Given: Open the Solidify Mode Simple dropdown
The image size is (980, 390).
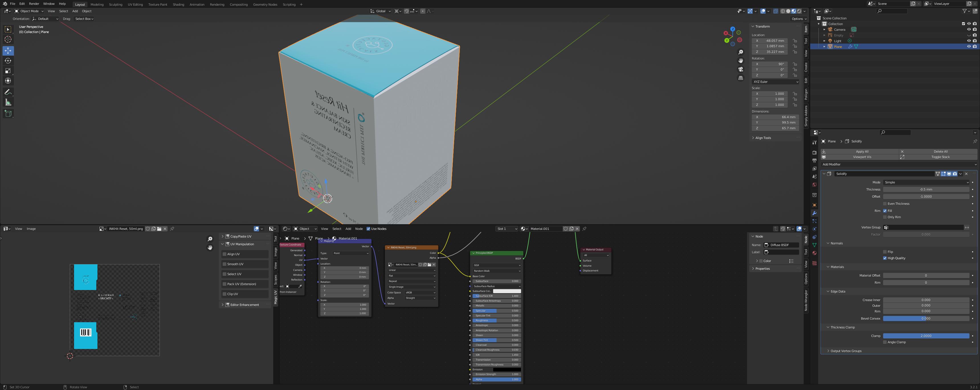Looking at the screenshot, I should [x=926, y=182].
